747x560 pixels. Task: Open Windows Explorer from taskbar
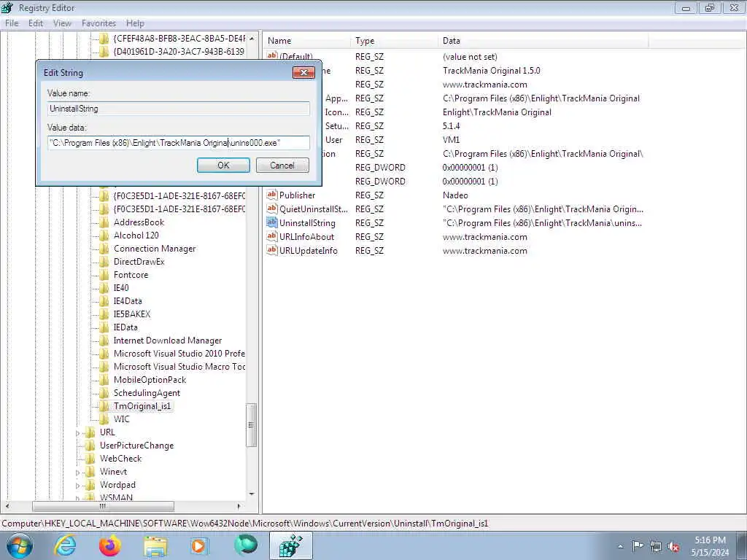[155, 547]
